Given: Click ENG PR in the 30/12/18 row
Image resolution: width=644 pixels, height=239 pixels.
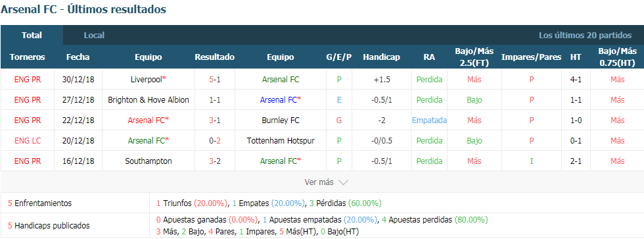Looking at the screenshot, I should point(28,80).
